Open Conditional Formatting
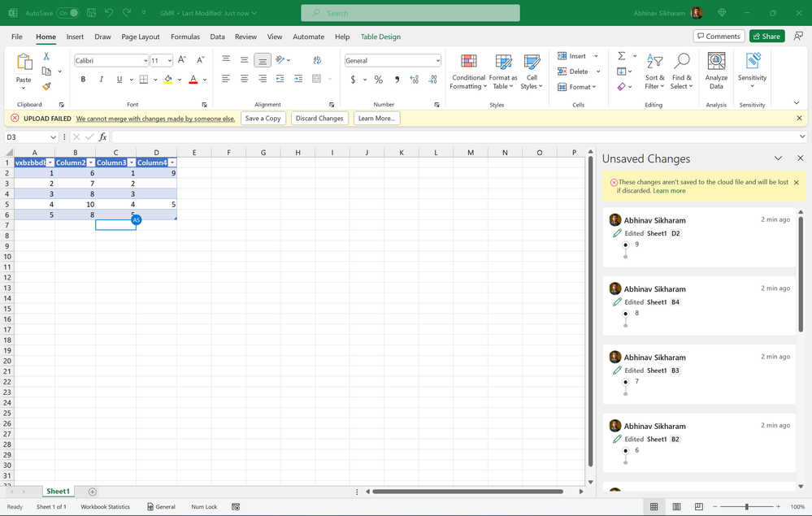The width and height of the screenshot is (812, 516). click(x=468, y=72)
